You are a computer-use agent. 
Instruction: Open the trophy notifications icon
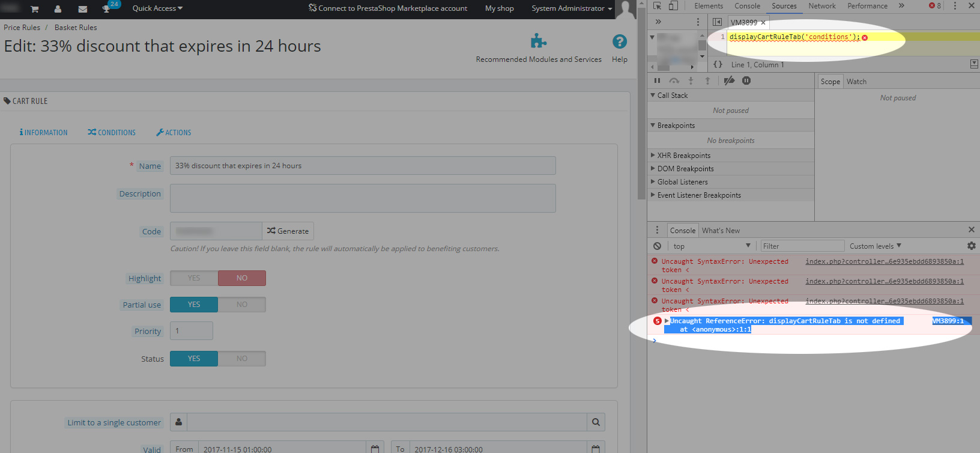pyautogui.click(x=106, y=9)
